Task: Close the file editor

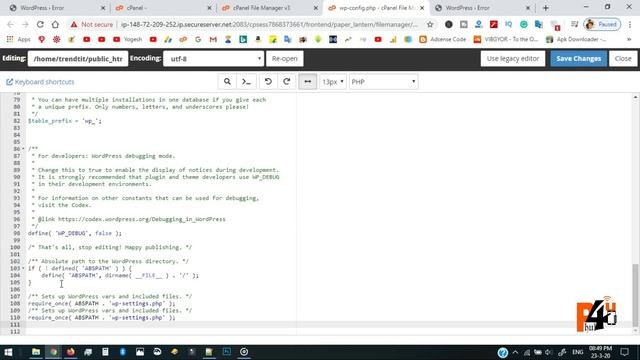Action: pyautogui.click(x=623, y=58)
